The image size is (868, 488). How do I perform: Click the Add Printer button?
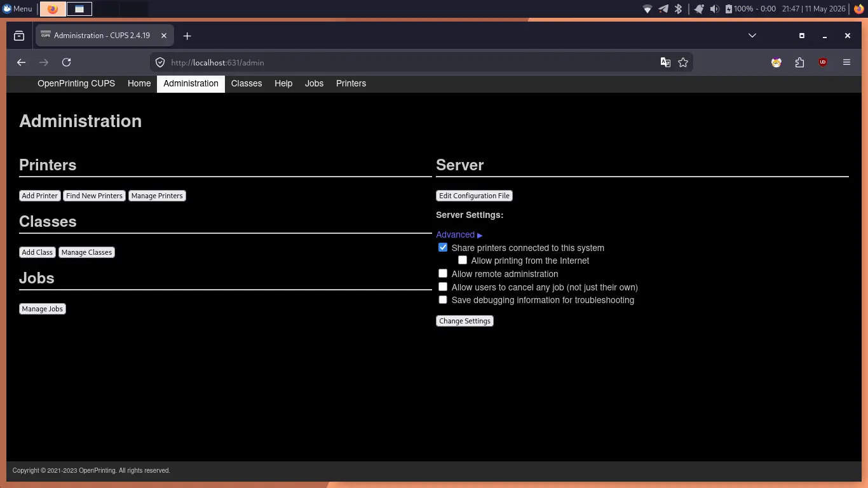click(x=40, y=196)
